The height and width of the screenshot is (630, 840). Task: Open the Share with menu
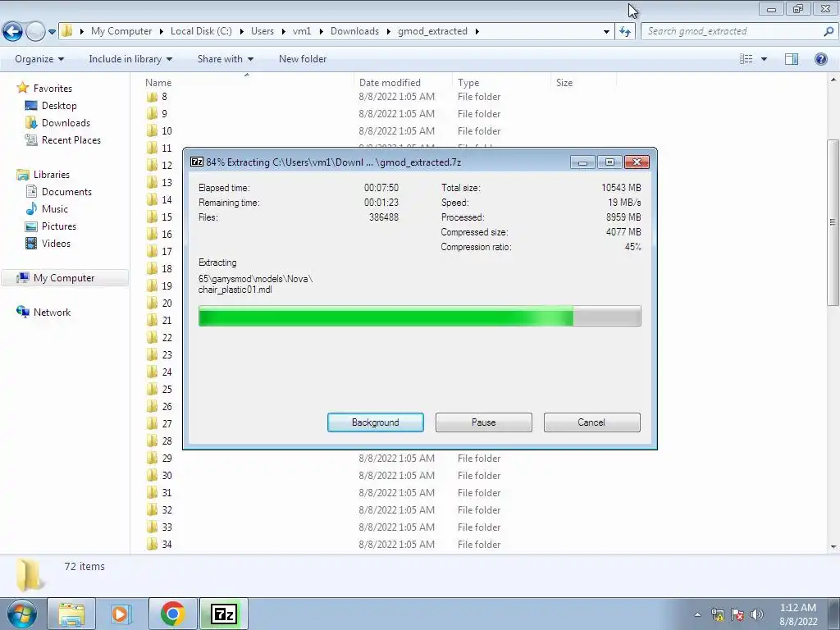(225, 59)
